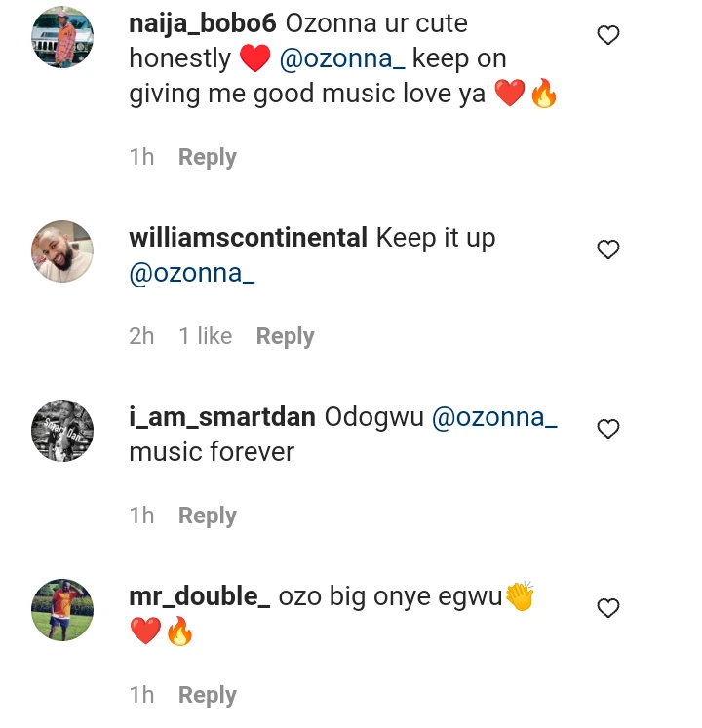
Task: Open naija_bobo6's profile picture
Action: [x=62, y=37]
